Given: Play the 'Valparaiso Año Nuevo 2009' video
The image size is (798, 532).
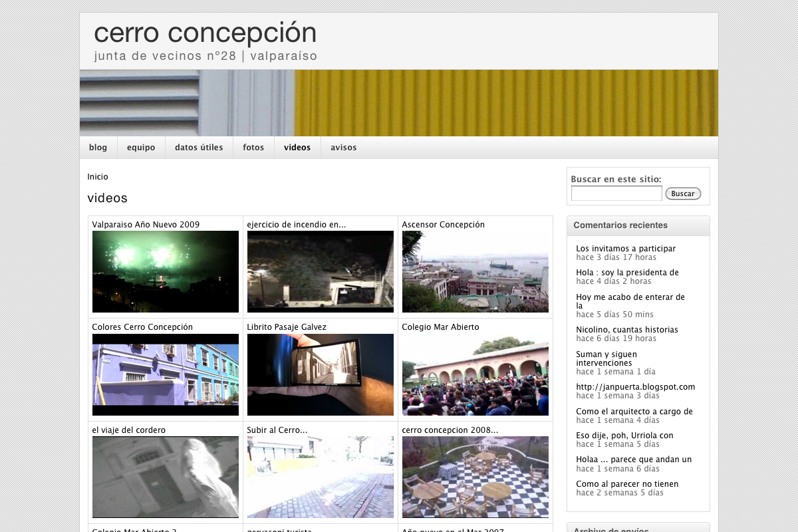Looking at the screenshot, I should coord(165,271).
